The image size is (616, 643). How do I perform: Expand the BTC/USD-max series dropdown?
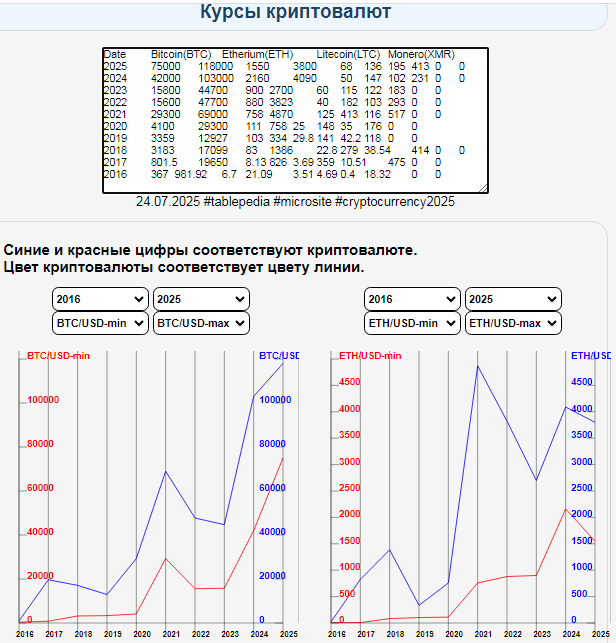click(x=201, y=323)
